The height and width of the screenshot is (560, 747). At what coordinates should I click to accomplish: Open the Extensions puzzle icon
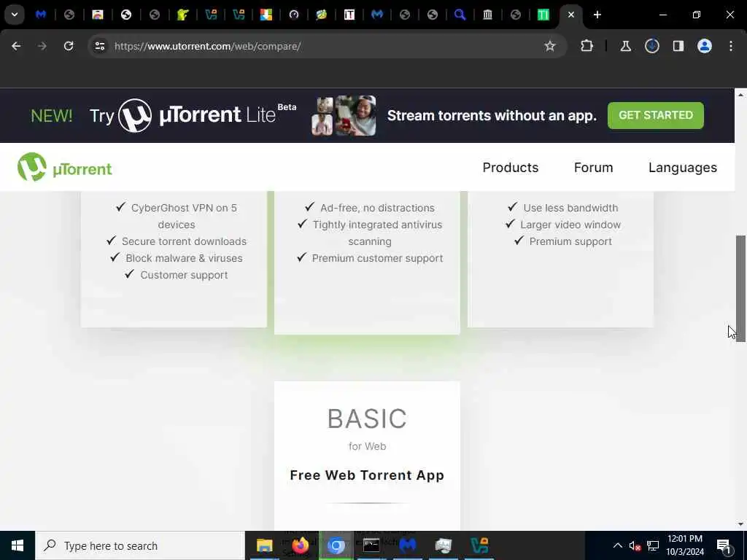[587, 46]
